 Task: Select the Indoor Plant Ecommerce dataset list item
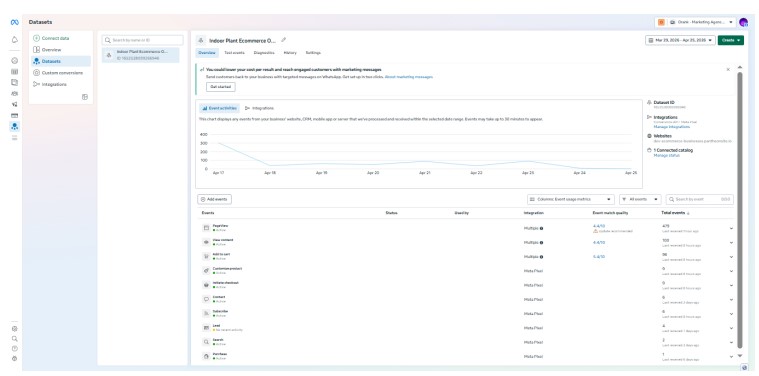(140, 55)
